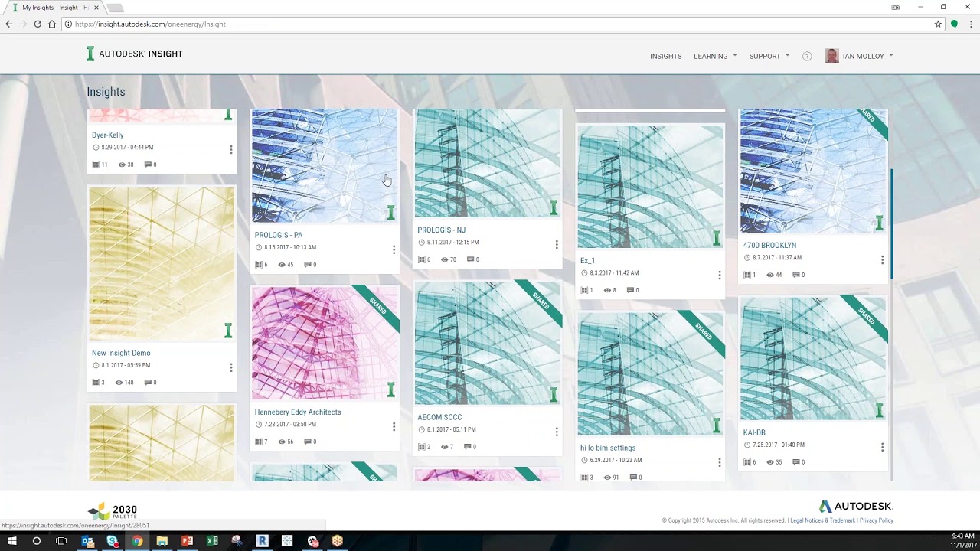Click the Autodesk Insight logo

(135, 54)
